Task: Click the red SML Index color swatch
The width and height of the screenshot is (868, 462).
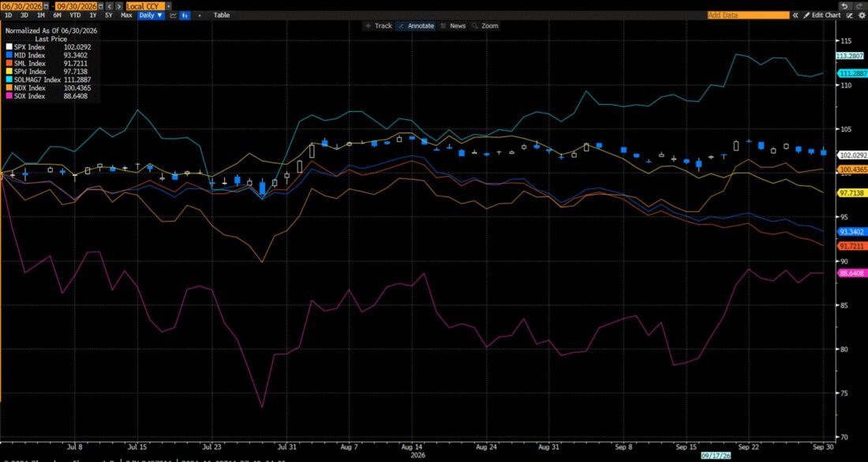Action: pyautogui.click(x=9, y=64)
